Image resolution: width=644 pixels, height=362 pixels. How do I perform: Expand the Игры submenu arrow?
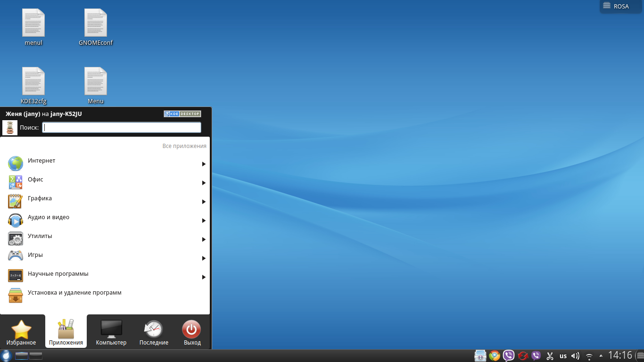pyautogui.click(x=204, y=258)
